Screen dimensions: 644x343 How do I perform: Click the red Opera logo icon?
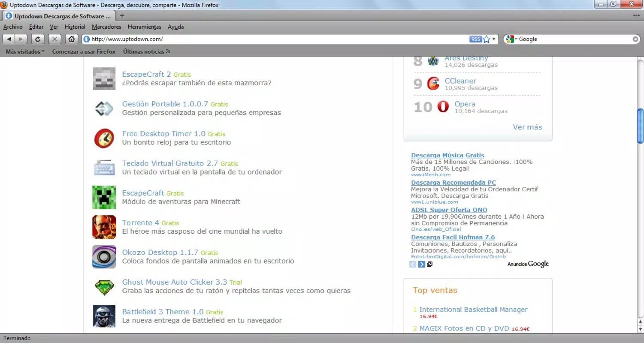(x=443, y=106)
